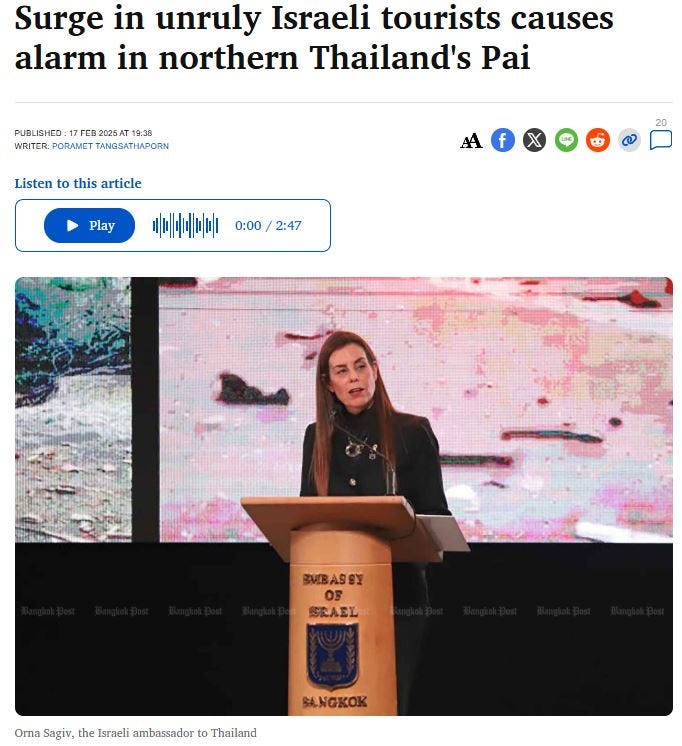Share the article on Reddit
The width and height of the screenshot is (682, 746).
(x=598, y=140)
